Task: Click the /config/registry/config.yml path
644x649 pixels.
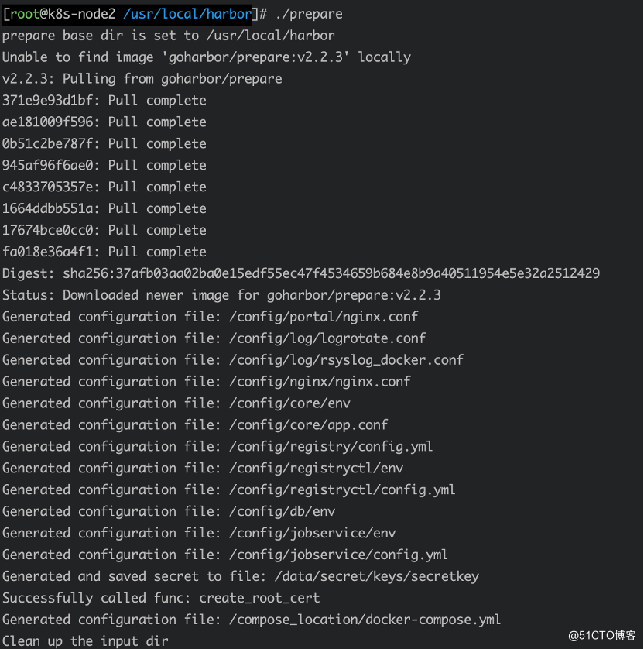Action: 331,446
